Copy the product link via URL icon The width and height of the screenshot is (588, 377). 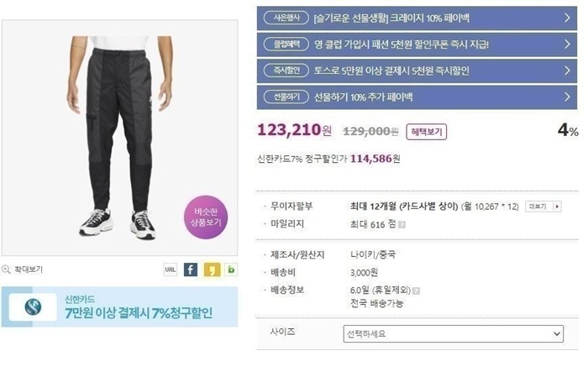point(171,270)
